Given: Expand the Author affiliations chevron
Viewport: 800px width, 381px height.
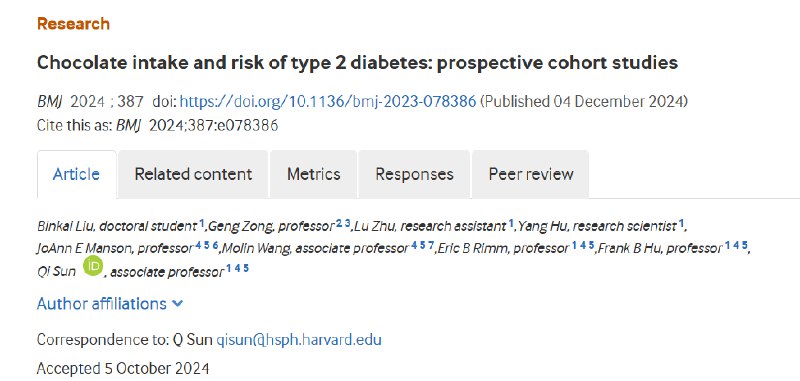Looking at the screenshot, I should 178,304.
